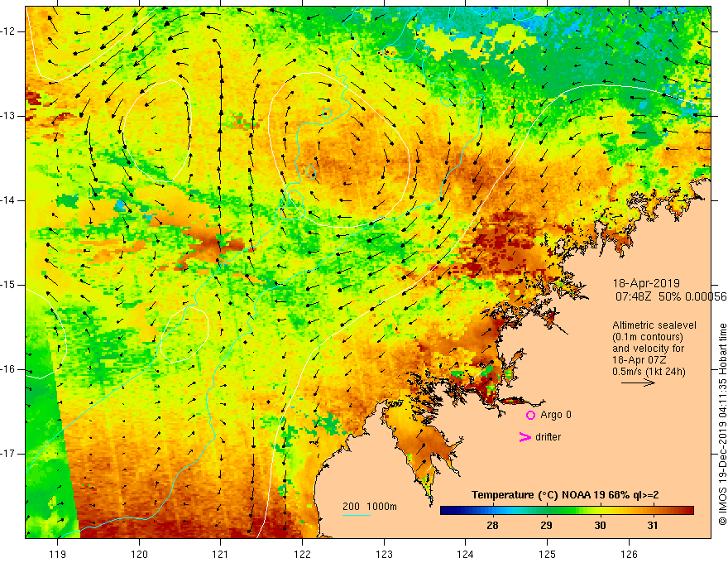Click the 28 tick on the temperature scale
This screenshot has height=563, width=728.
492,526
